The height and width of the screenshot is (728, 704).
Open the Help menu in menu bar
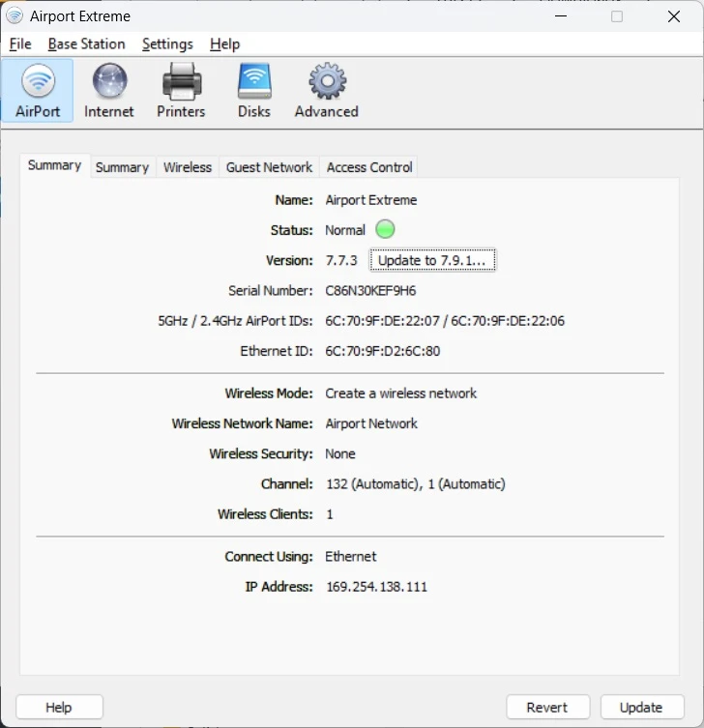224,44
